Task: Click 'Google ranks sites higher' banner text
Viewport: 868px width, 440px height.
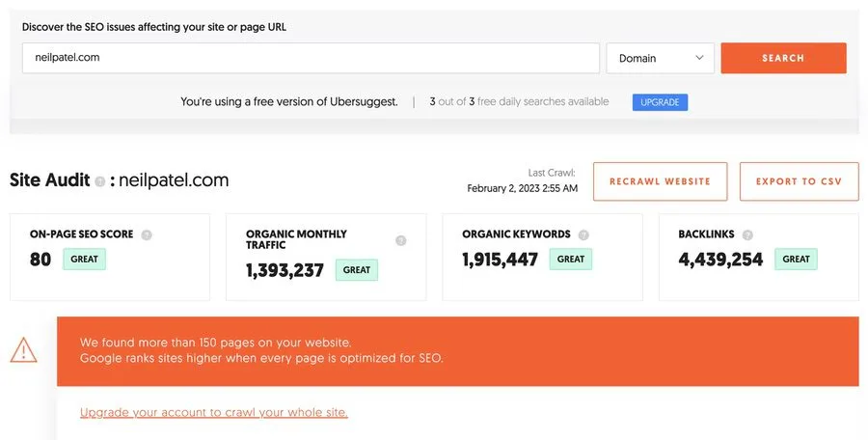Action: pos(261,358)
